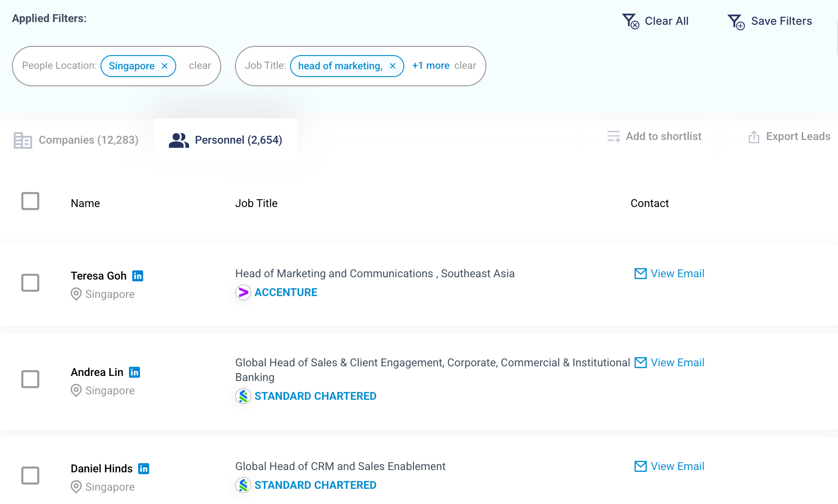Check the box for Daniel Hinds

click(30, 476)
